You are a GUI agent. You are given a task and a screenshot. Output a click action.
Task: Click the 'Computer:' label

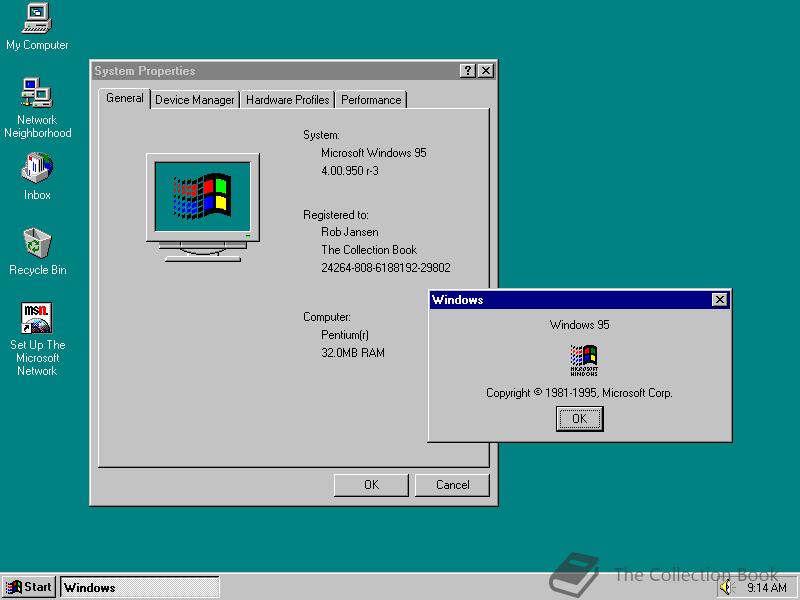[327, 317]
